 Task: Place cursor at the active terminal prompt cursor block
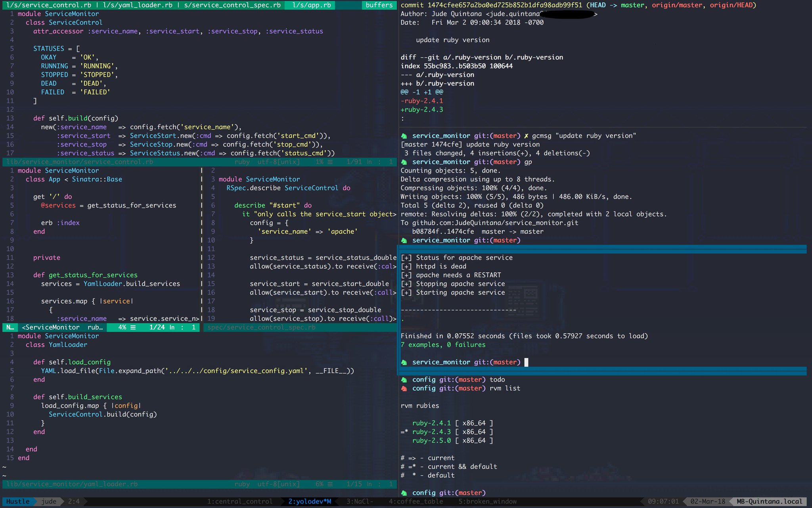pyautogui.click(x=526, y=362)
